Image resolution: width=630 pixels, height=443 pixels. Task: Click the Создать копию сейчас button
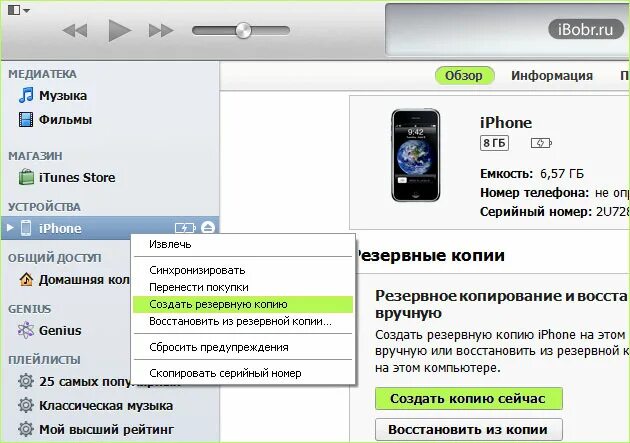(x=468, y=398)
